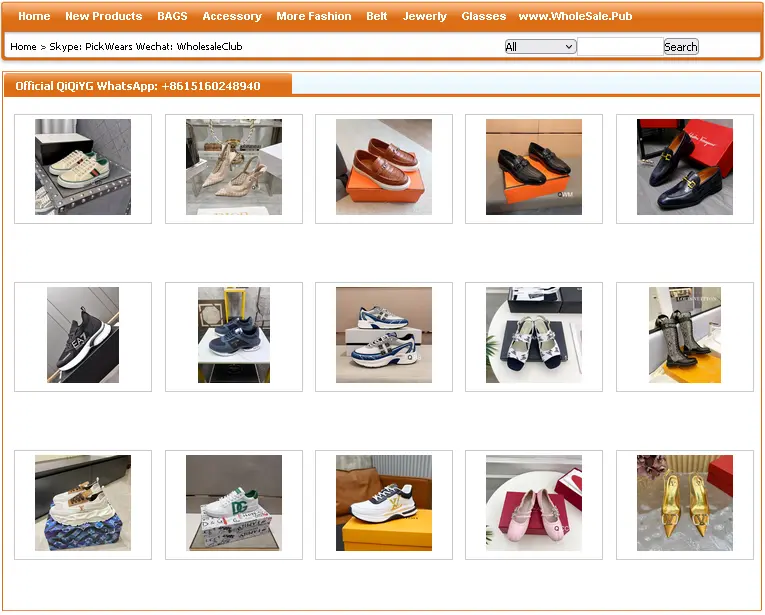The width and height of the screenshot is (765, 615).
Task: Click the Home breadcrumb link
Action: [x=23, y=46]
